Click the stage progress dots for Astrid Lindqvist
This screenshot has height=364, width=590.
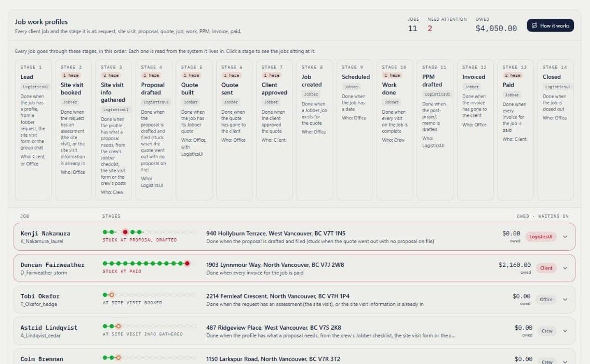click(x=150, y=326)
